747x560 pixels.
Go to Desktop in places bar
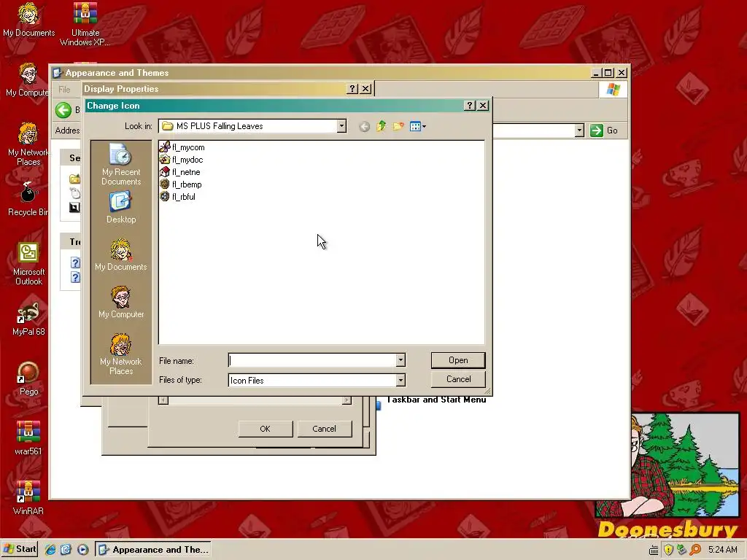pos(121,208)
